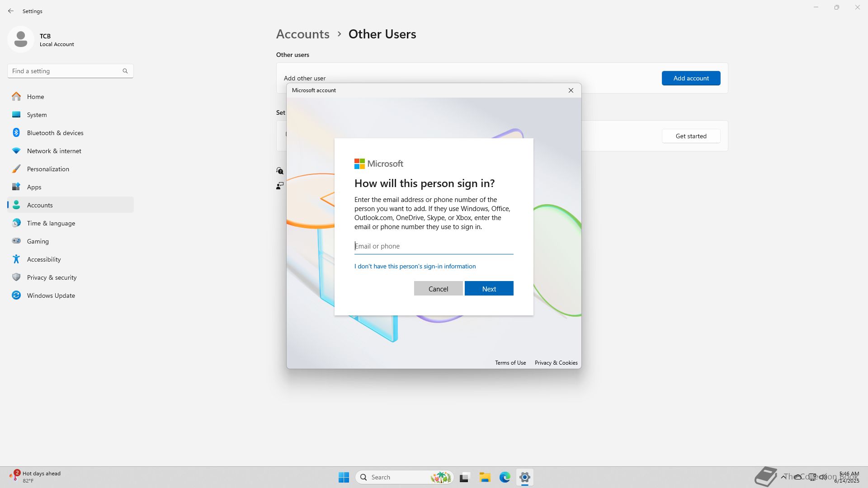This screenshot has width=868, height=488.
Task: Launch Microsoft Edge from the taskbar
Action: pos(505,477)
